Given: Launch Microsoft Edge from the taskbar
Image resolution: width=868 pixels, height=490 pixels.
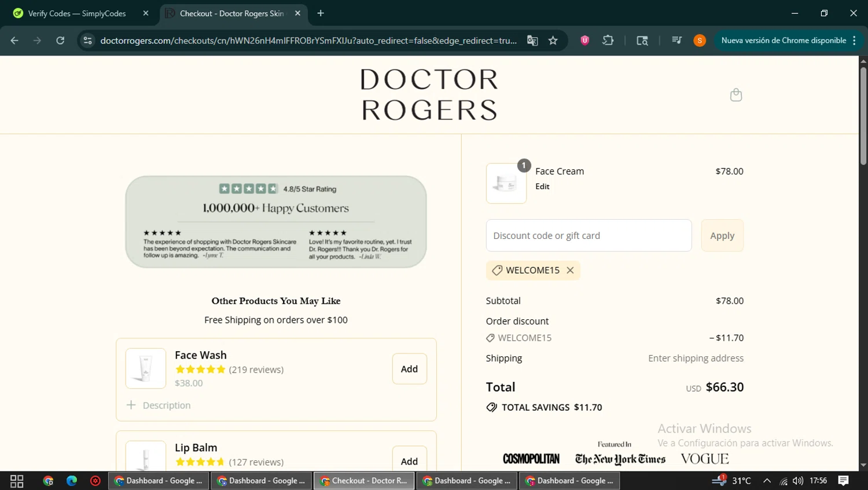Looking at the screenshot, I should 72,481.
